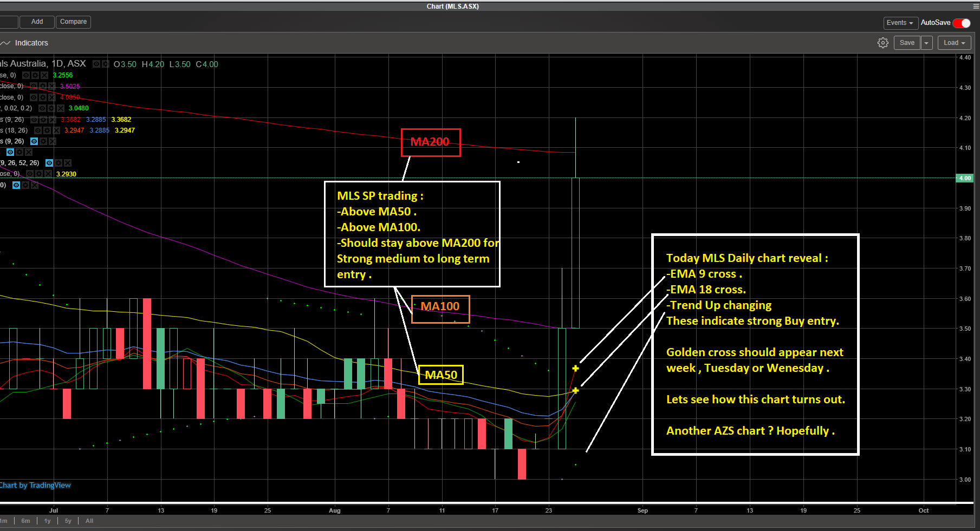Screen dimensions: 980x531
Task: Select the 6m time range
Action: 25,521
